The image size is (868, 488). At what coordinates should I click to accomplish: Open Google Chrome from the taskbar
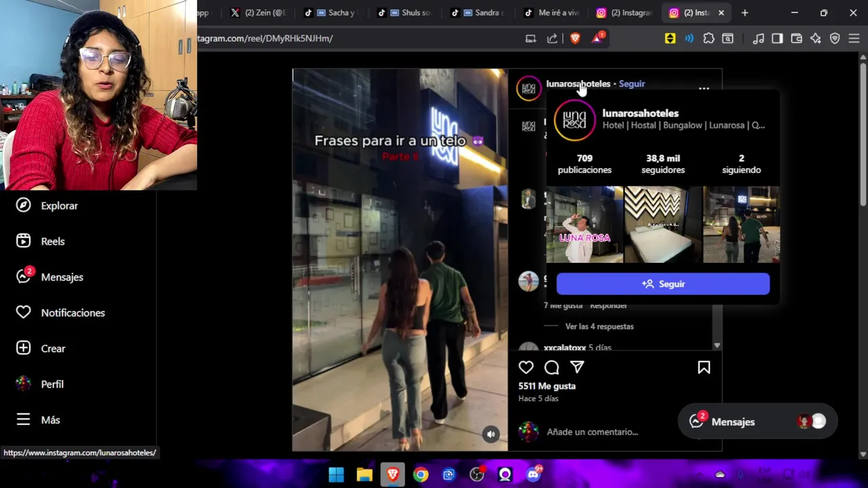click(x=421, y=474)
